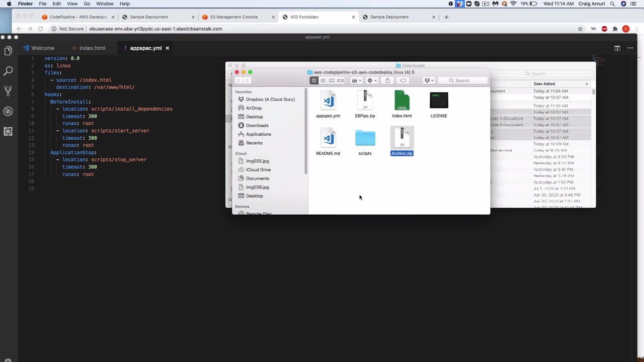Click the Chrome address bar URL
The height and width of the screenshot is (362, 644).
tap(155, 29)
